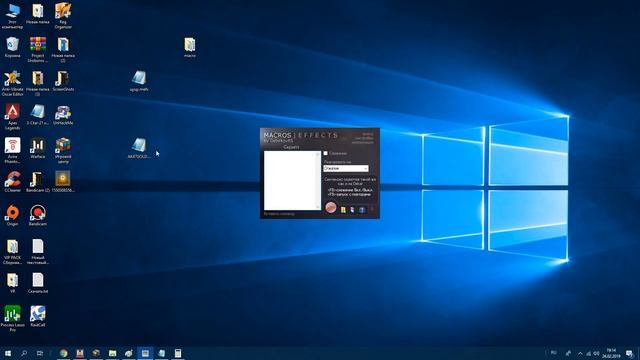This screenshot has height=360, width=640.
Task: Open Google Chrome from the taskbar
Action: pyautogui.click(x=63, y=353)
